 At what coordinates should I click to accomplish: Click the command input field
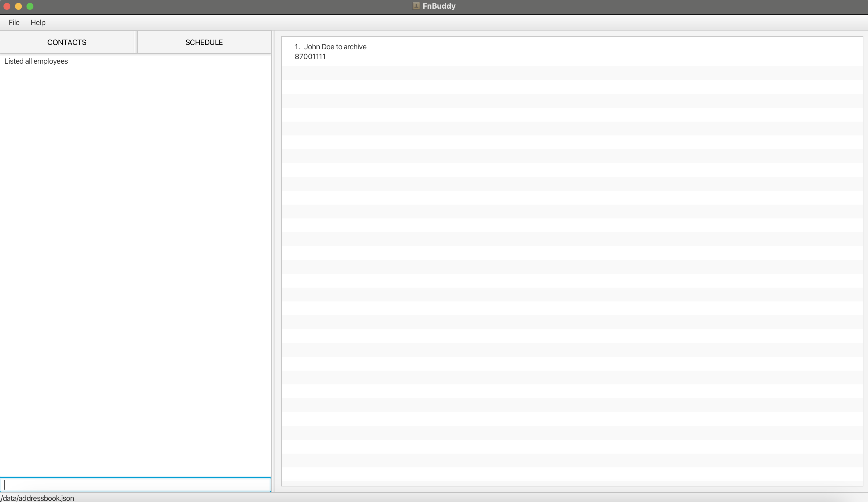coord(135,484)
